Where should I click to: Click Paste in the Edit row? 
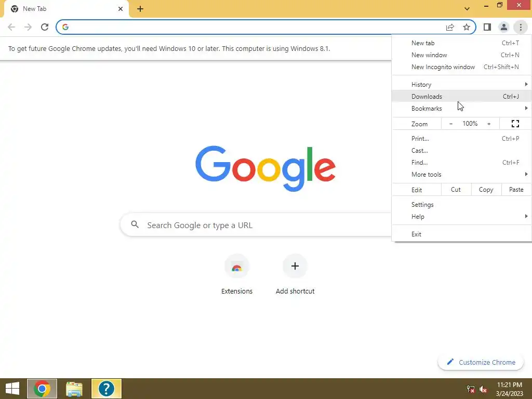pyautogui.click(x=516, y=190)
